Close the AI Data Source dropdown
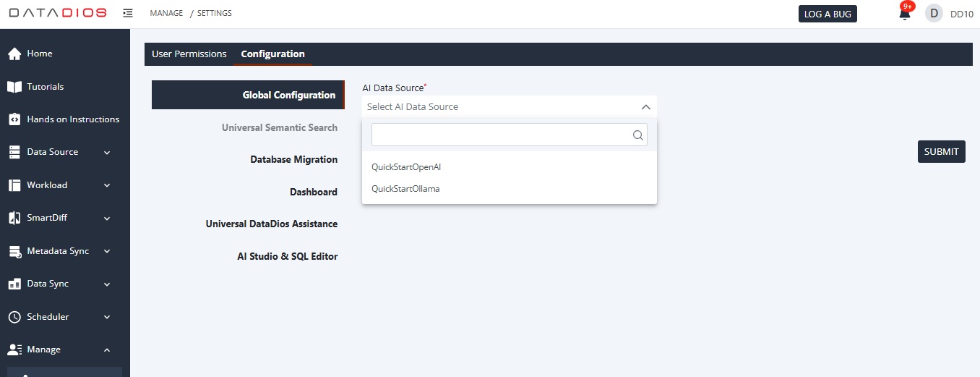 (x=645, y=107)
